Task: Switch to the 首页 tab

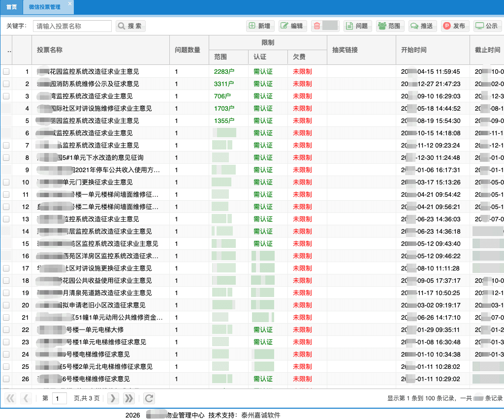Action: (12, 7)
